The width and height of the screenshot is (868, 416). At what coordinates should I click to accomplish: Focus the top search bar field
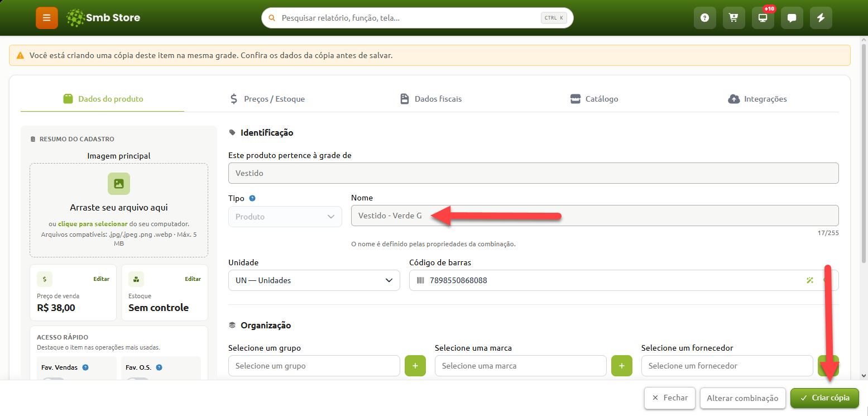point(418,18)
